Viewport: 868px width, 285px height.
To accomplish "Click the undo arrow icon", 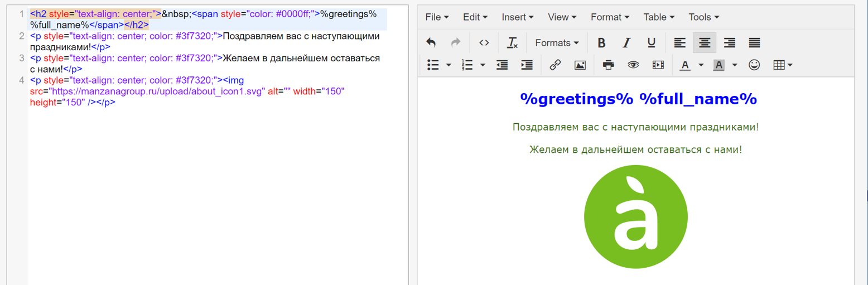I will pos(431,43).
